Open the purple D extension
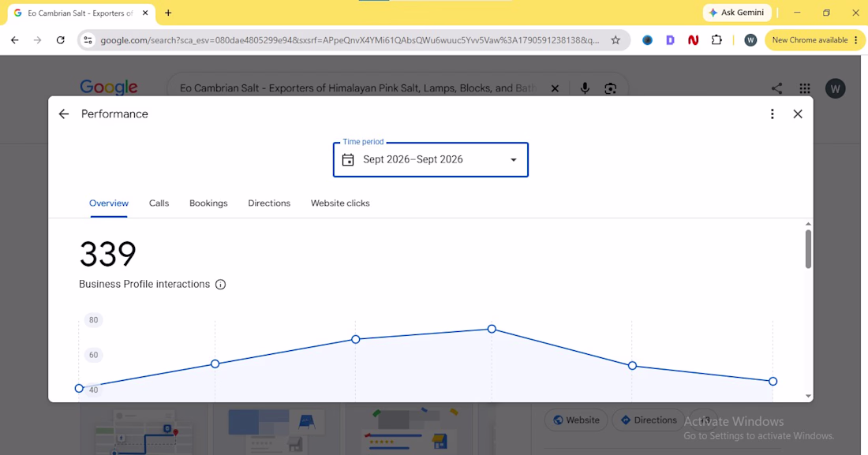The height and width of the screenshot is (455, 868). click(x=670, y=40)
